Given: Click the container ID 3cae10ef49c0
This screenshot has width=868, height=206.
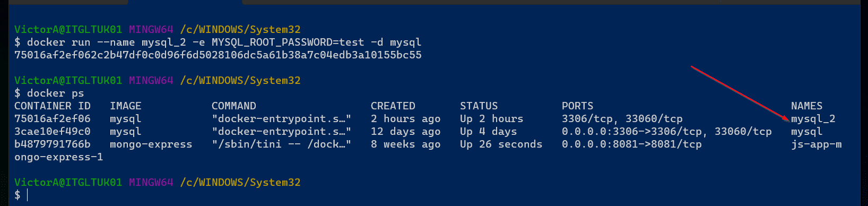Looking at the screenshot, I should (x=53, y=132).
